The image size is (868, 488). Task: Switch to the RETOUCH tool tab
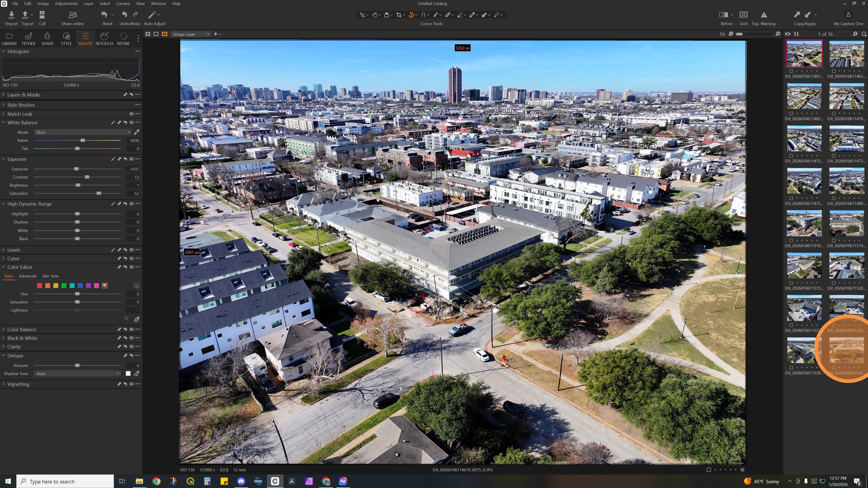click(x=104, y=39)
